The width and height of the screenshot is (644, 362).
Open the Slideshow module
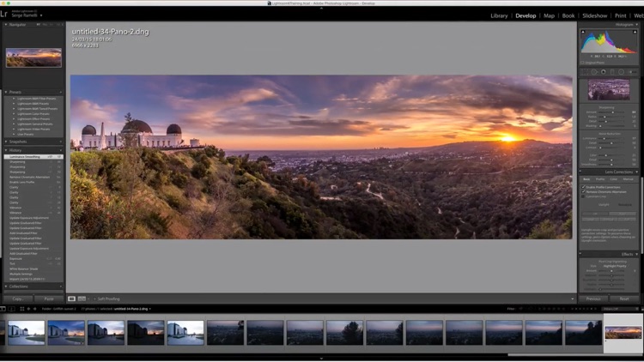pyautogui.click(x=594, y=15)
